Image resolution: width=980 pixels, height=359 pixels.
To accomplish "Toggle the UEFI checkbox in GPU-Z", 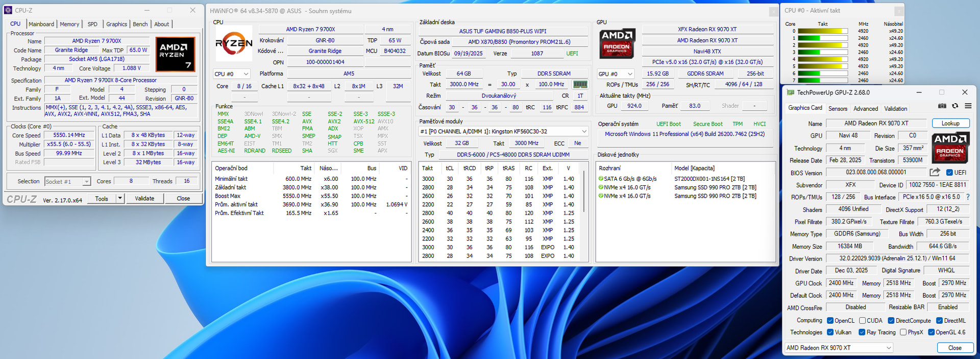I will [949, 173].
